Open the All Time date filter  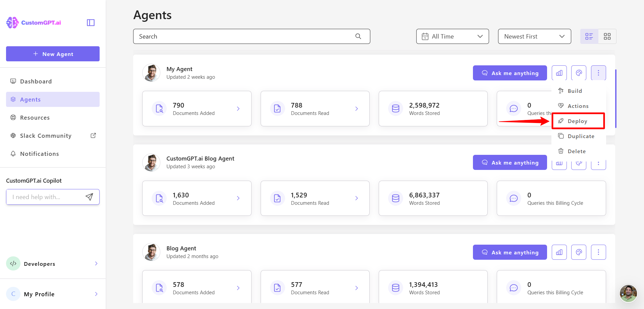point(452,36)
